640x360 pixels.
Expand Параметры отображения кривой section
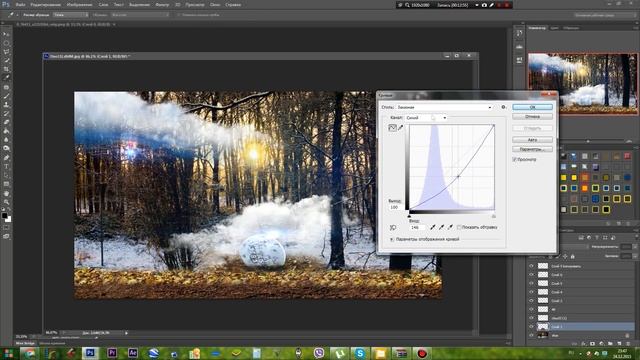click(392, 239)
